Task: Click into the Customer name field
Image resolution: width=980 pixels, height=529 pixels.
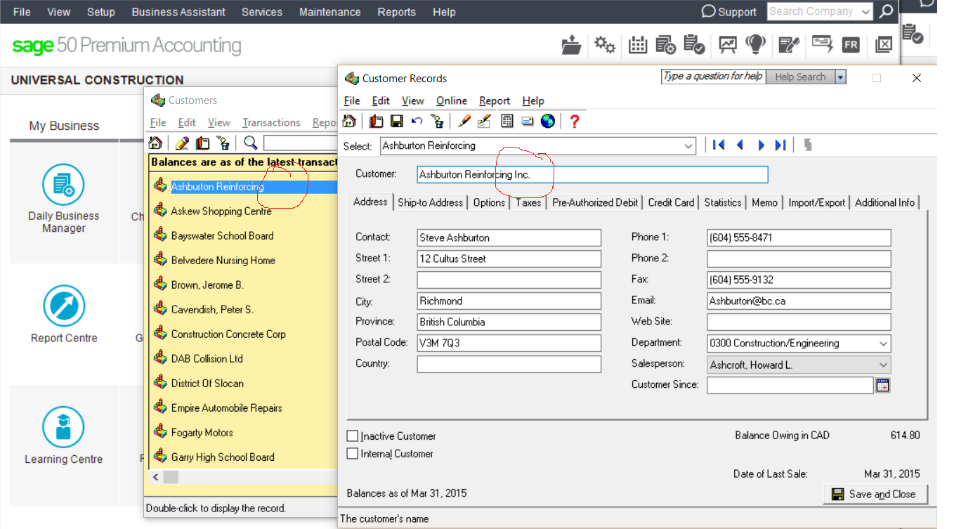Action: click(592, 174)
